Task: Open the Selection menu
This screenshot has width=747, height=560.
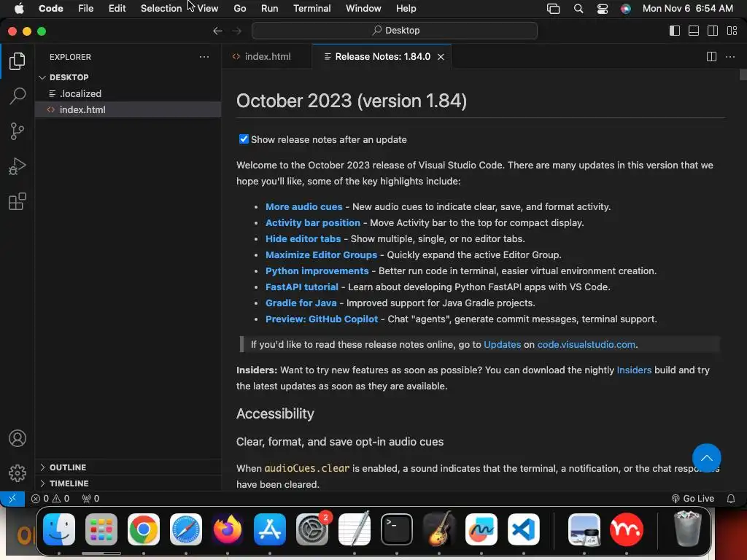Action: pyautogui.click(x=161, y=9)
